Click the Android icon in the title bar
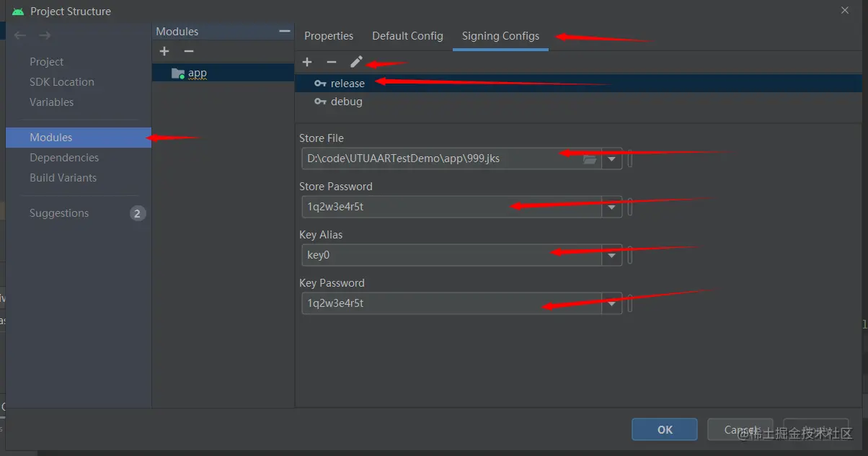The height and width of the screenshot is (456, 868). pyautogui.click(x=18, y=11)
